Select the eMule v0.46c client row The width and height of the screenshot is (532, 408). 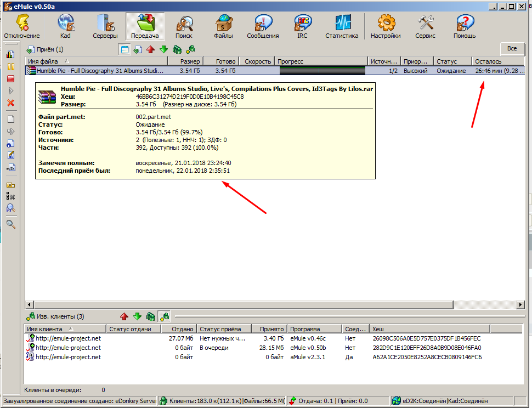click(273, 338)
